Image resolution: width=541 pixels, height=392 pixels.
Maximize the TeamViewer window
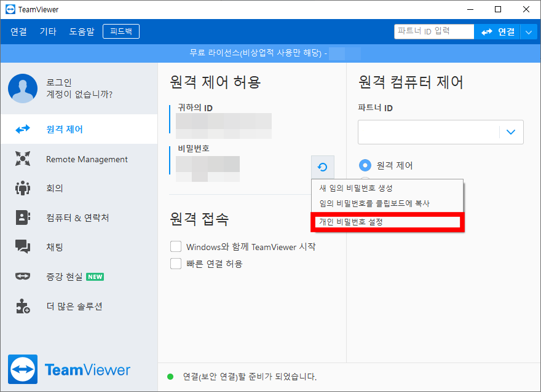[498, 9]
